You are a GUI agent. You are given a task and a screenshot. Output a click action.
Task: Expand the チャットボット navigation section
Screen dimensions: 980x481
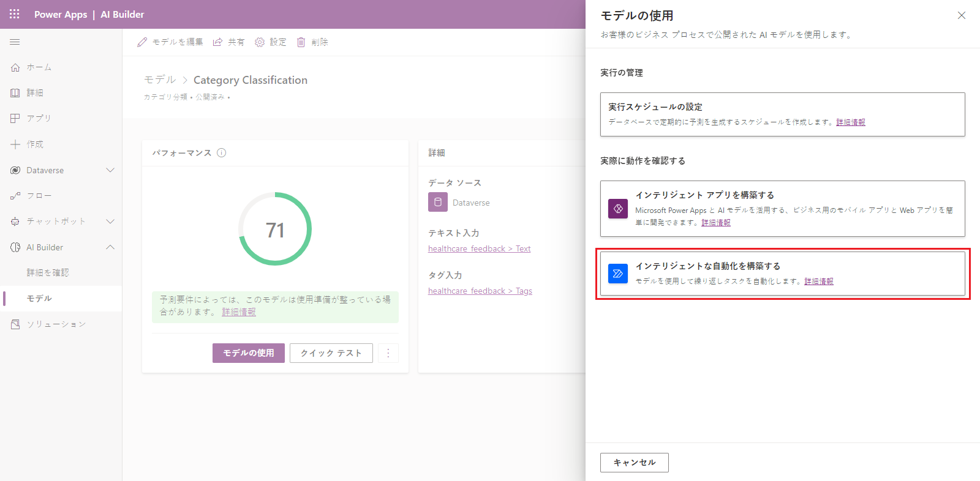coord(110,222)
